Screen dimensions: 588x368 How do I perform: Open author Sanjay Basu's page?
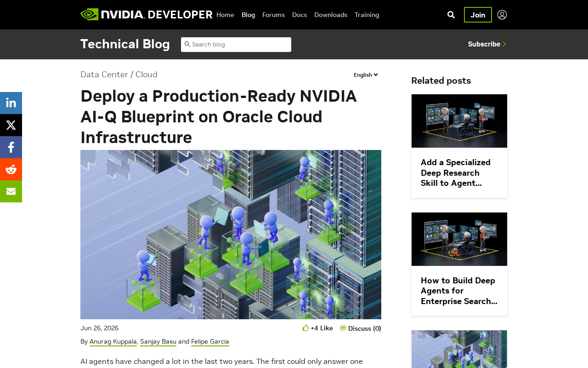tap(158, 341)
